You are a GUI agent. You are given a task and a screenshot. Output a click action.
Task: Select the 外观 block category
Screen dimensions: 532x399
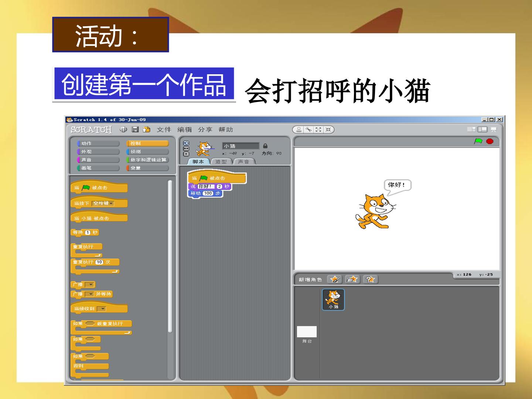(x=98, y=151)
